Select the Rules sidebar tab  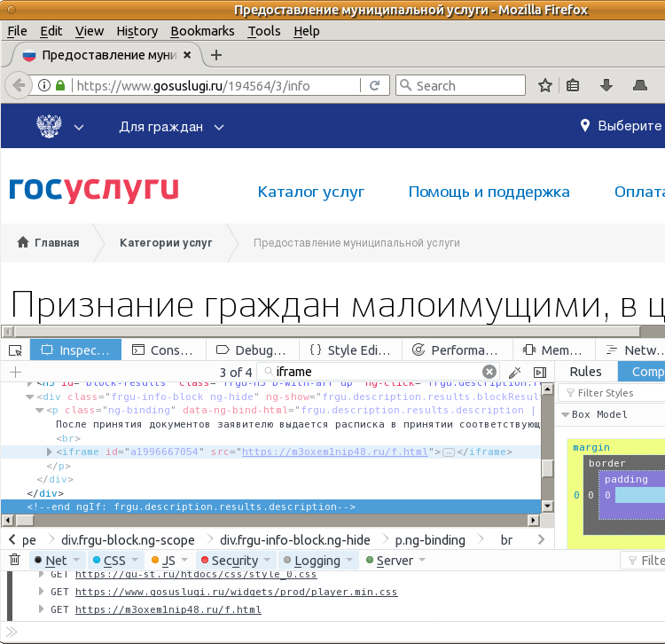tap(585, 372)
